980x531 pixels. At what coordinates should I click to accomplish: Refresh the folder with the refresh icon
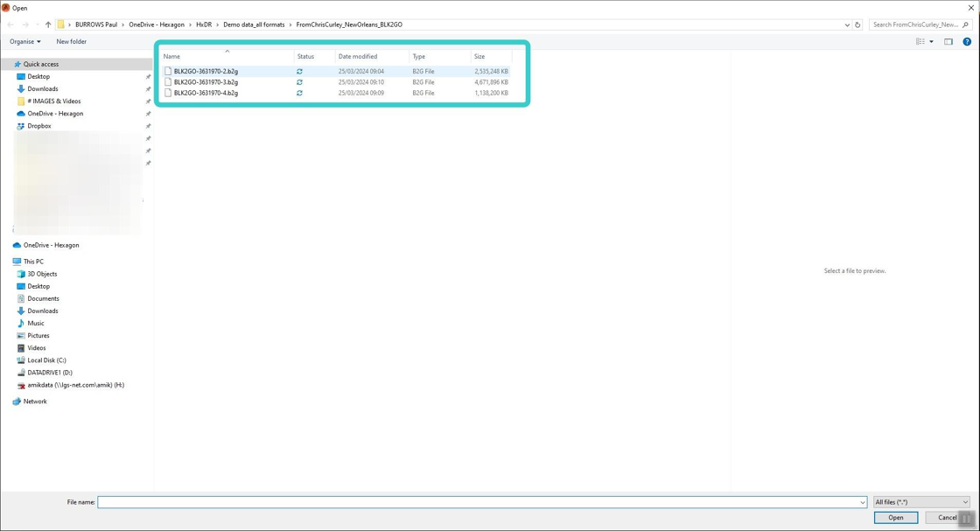click(x=857, y=25)
